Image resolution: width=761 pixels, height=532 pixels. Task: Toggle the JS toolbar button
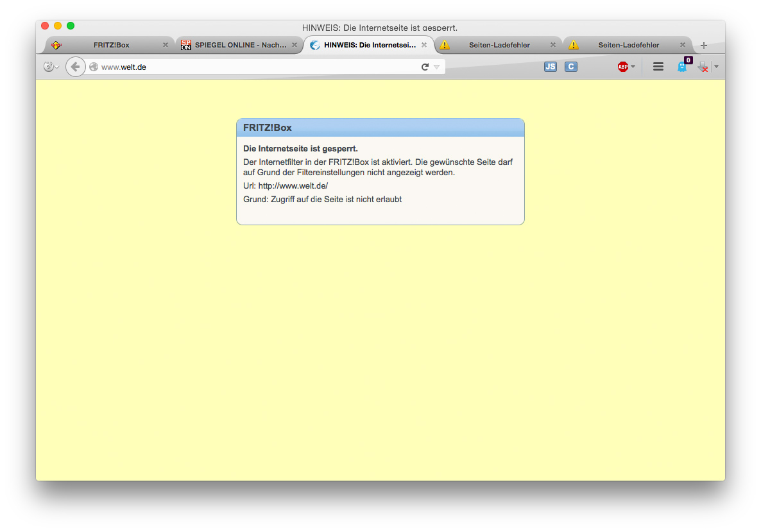[x=551, y=67]
